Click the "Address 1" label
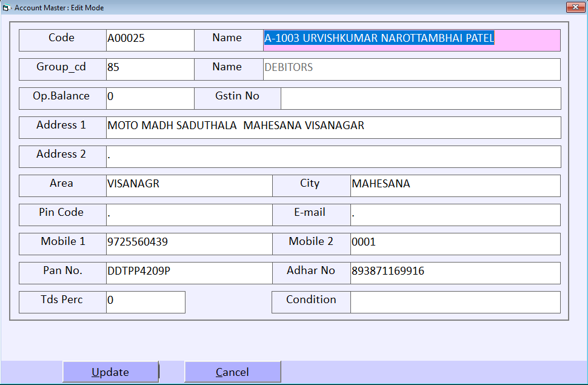Viewport: 588px width, 385px height. (x=61, y=125)
